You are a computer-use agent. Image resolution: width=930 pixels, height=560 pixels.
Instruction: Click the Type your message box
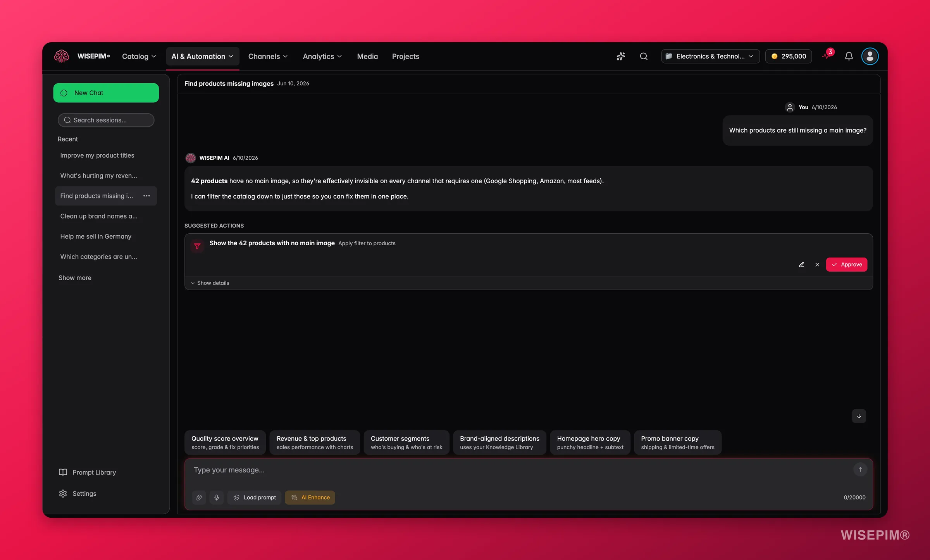coord(519,470)
